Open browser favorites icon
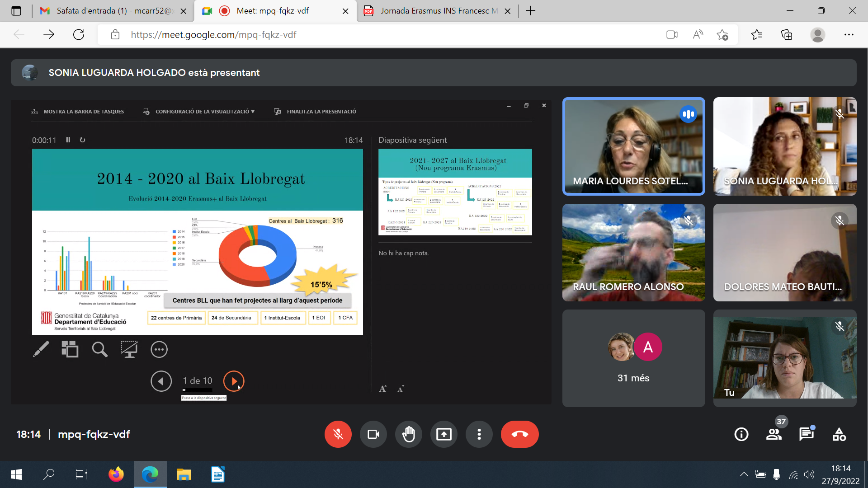The height and width of the screenshot is (488, 868). click(756, 35)
